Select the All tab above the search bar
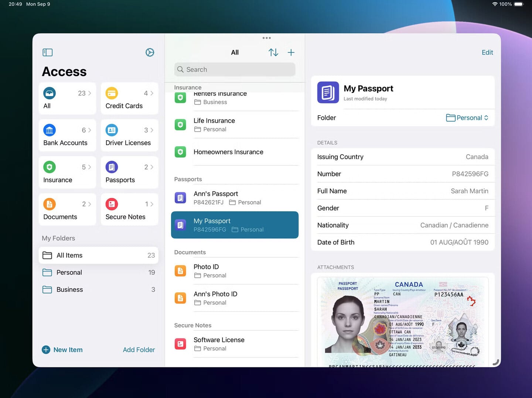 point(235,52)
